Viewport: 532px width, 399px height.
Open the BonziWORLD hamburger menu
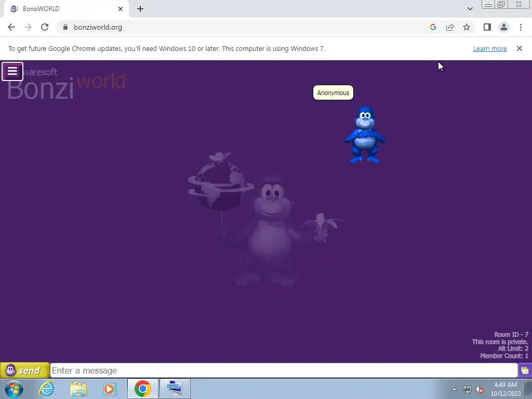[12, 71]
